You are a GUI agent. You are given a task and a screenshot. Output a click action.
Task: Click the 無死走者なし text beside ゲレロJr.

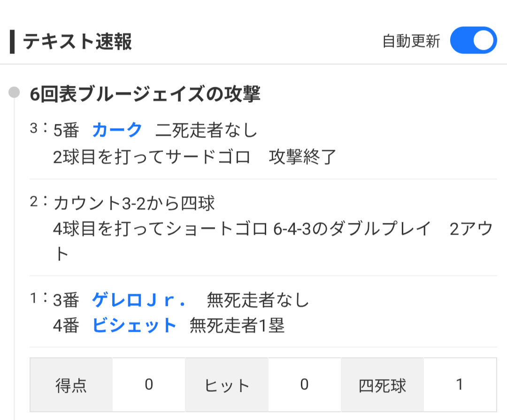pyautogui.click(x=258, y=300)
